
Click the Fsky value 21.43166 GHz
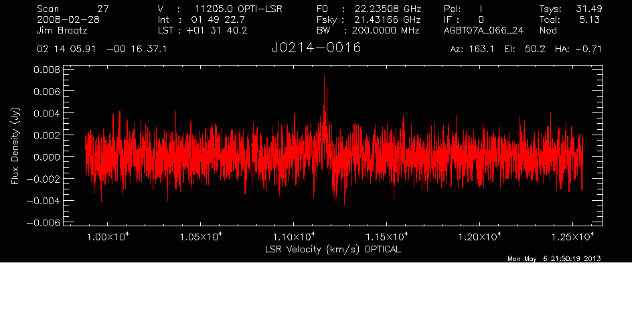click(388, 19)
